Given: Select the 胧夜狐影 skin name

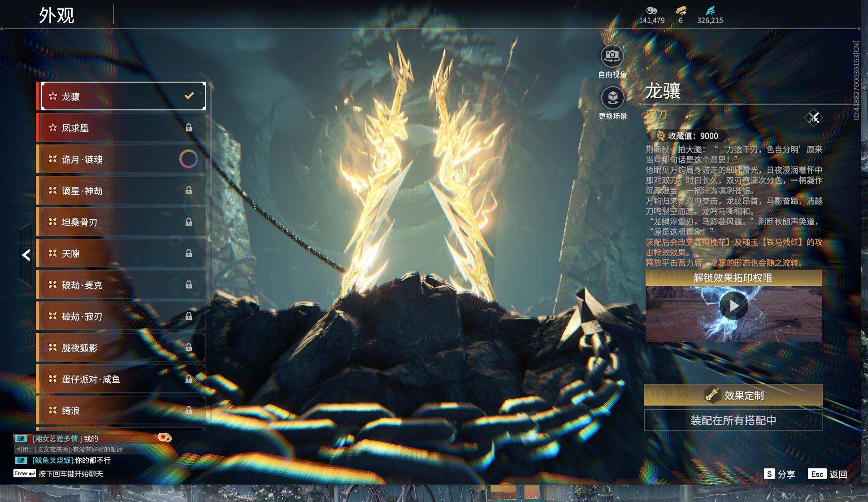Looking at the screenshot, I should pyautogui.click(x=80, y=348).
